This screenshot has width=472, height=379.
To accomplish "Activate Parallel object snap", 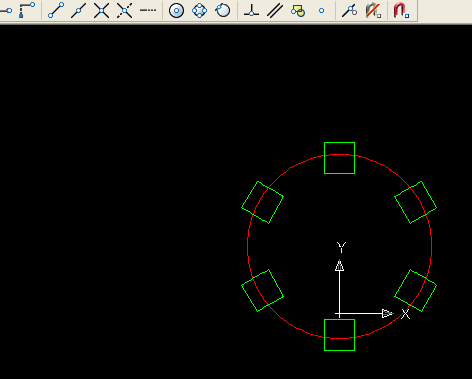I will click(275, 11).
